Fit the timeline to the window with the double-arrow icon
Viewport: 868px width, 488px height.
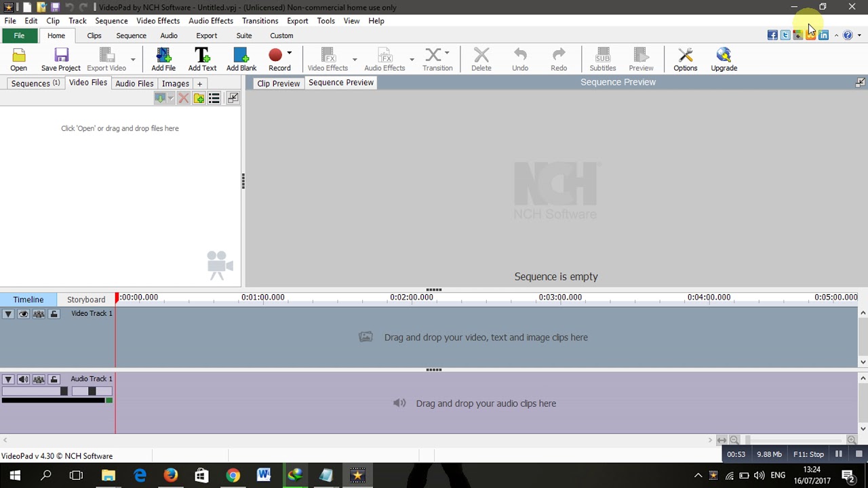point(722,441)
